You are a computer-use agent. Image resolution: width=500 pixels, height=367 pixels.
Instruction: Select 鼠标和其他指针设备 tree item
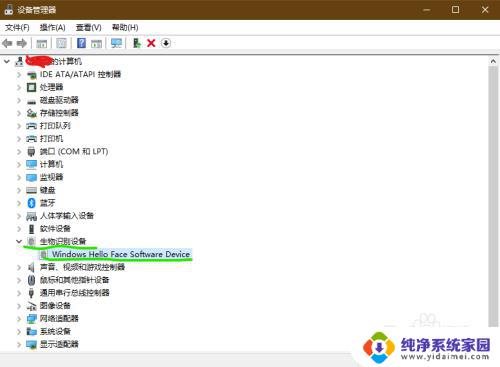[75, 280]
